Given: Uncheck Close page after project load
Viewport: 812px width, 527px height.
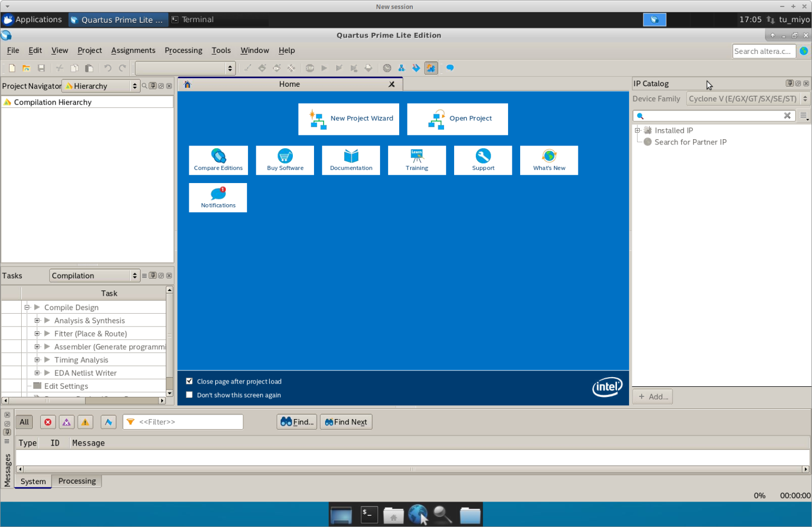Looking at the screenshot, I should pyautogui.click(x=189, y=381).
